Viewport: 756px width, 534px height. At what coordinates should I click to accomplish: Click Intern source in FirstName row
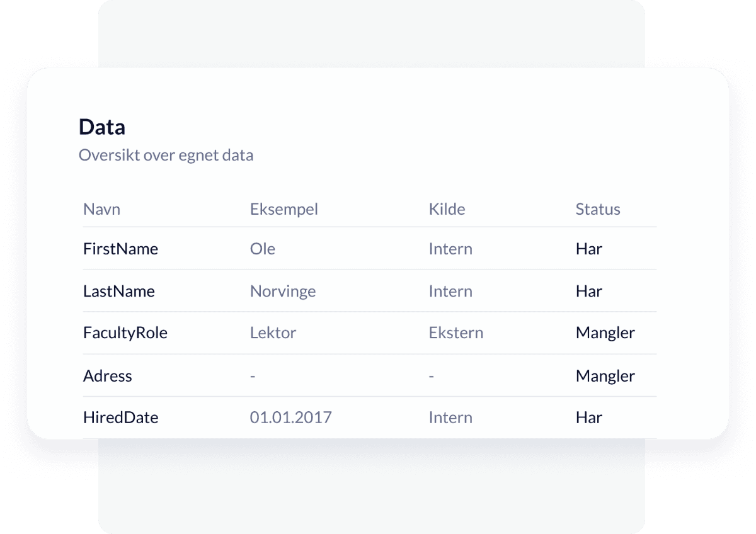tap(450, 249)
